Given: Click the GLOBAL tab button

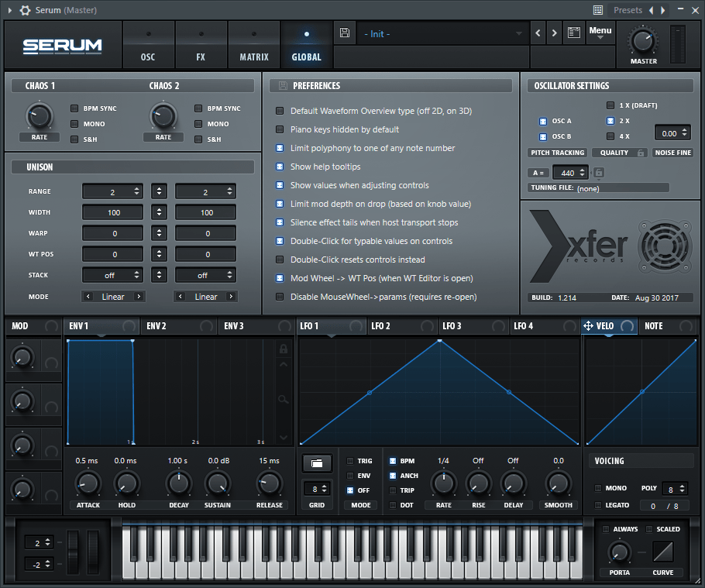Looking at the screenshot, I should point(306,45).
